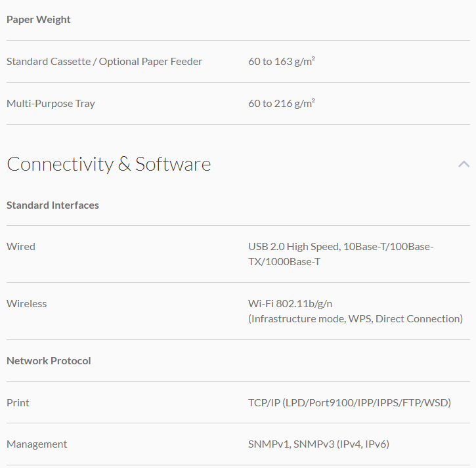Viewport: 476px width, 468px height.
Task: Collapse the Connectivity & Software section chevron
Action: 464,164
